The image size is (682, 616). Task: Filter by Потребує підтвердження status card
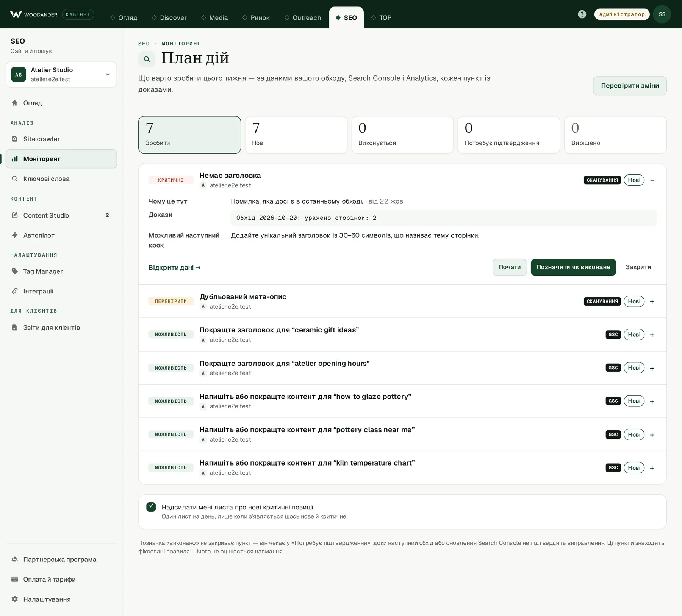pos(509,135)
